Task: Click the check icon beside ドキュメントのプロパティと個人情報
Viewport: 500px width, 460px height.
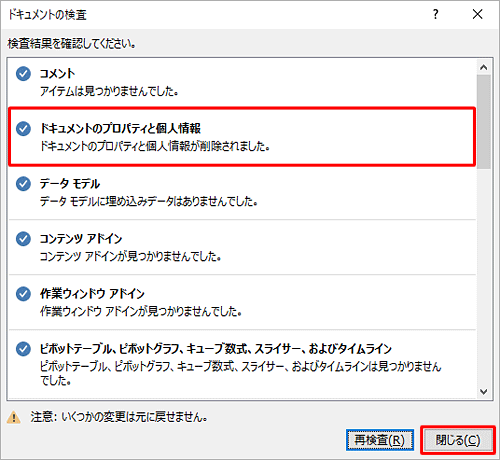Action: (23, 129)
